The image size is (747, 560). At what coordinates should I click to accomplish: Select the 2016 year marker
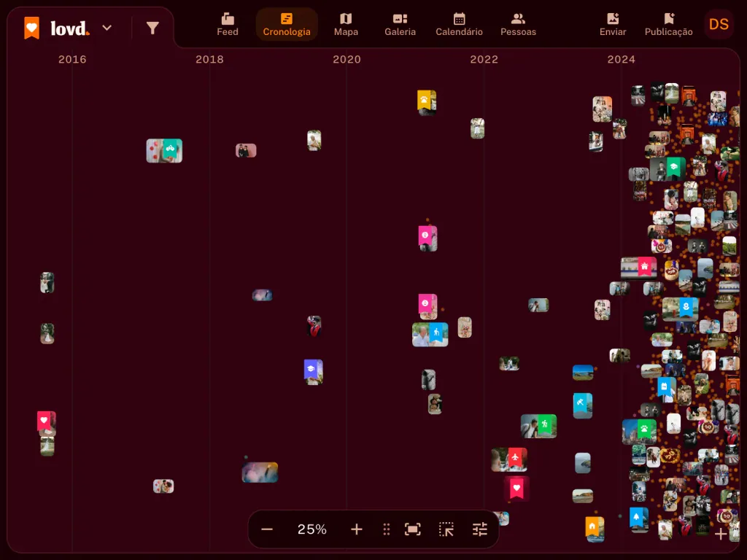point(72,60)
